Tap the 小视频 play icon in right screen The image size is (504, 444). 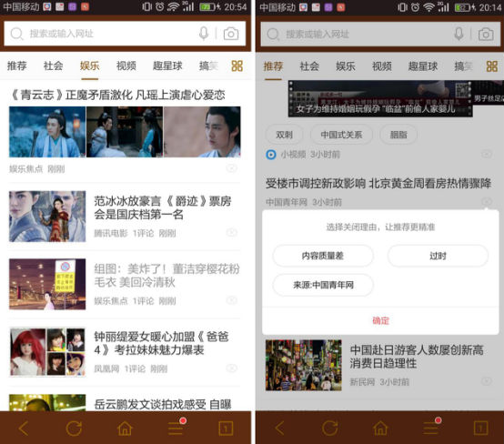271,155
